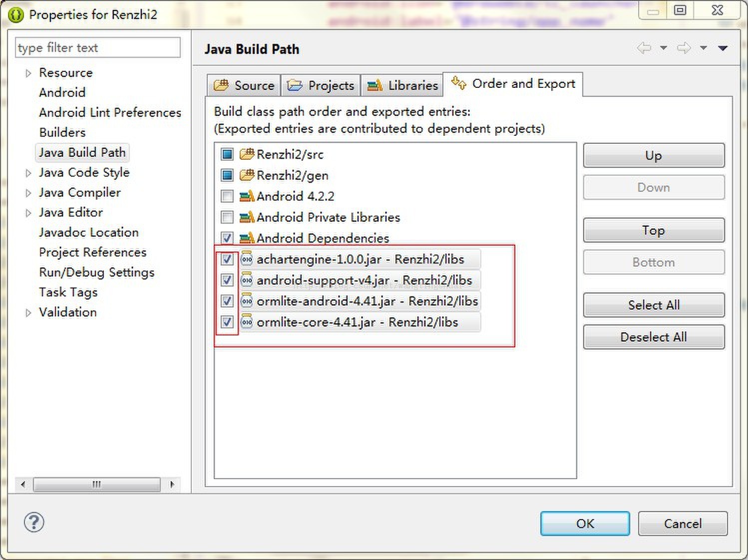Click the Android Private Libraries icon

(x=247, y=217)
